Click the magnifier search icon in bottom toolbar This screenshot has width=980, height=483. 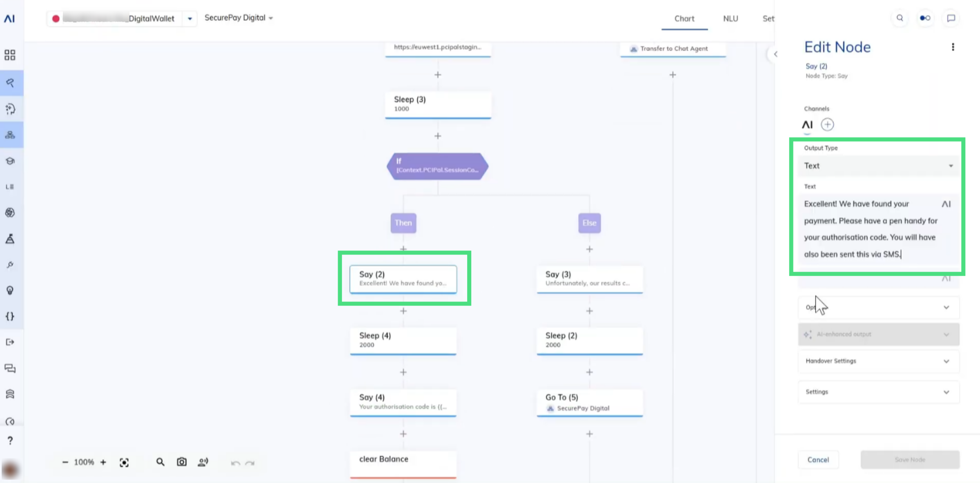coord(160,462)
